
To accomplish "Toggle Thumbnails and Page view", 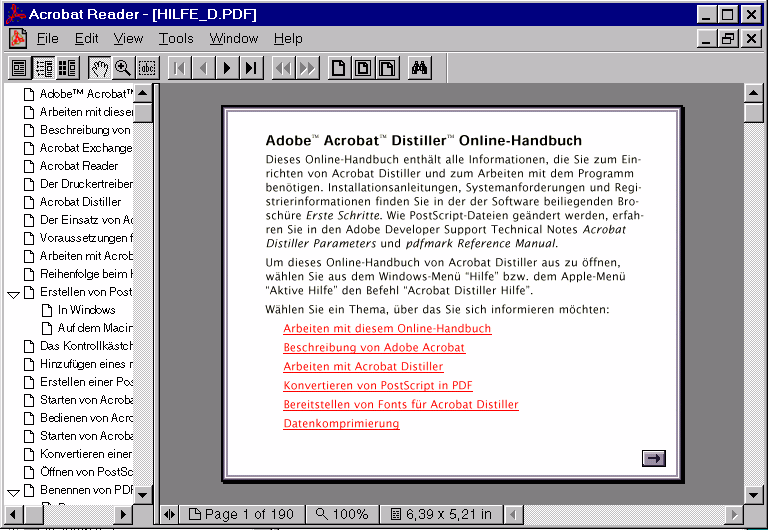I will [67, 68].
